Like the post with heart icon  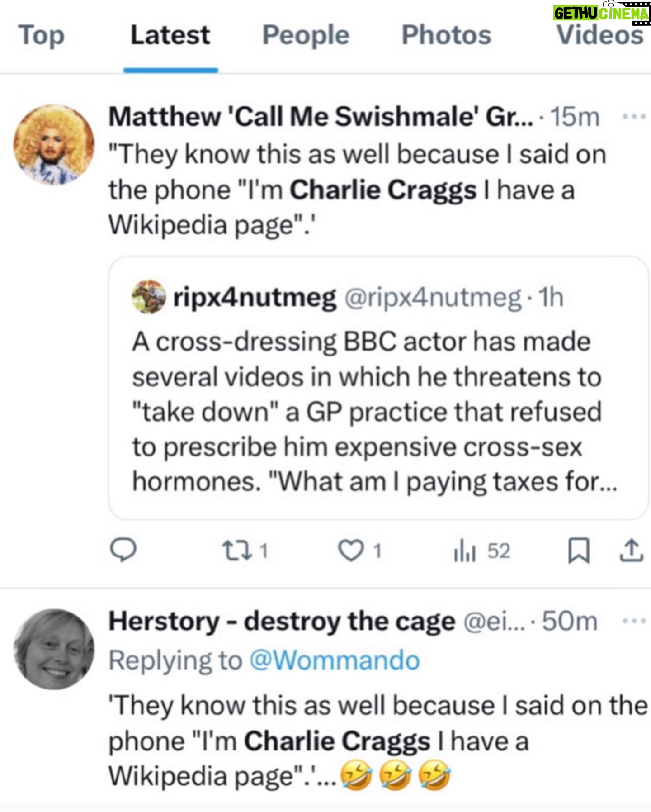351,551
